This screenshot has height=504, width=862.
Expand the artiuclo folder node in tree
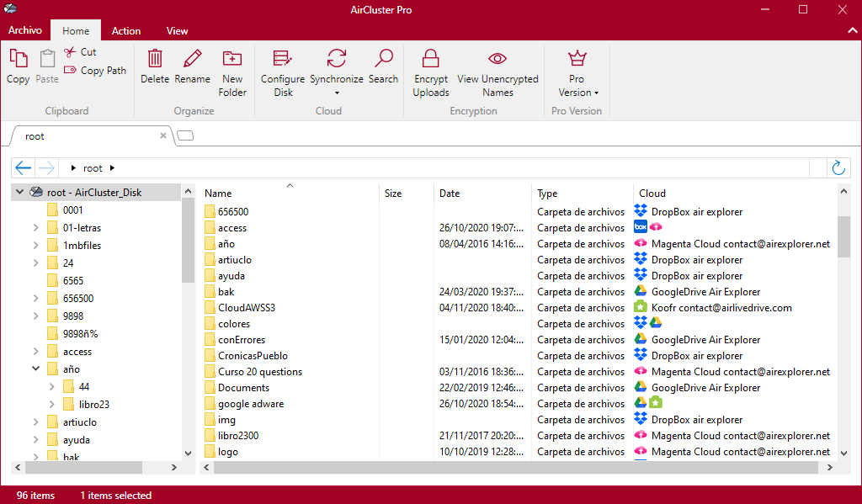coord(35,422)
